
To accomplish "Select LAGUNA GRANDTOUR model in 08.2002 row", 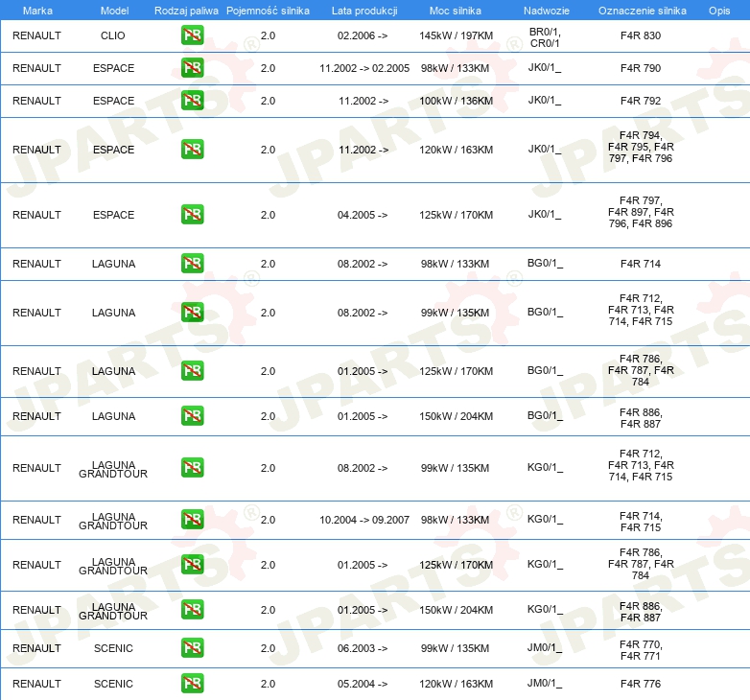I will [113, 469].
